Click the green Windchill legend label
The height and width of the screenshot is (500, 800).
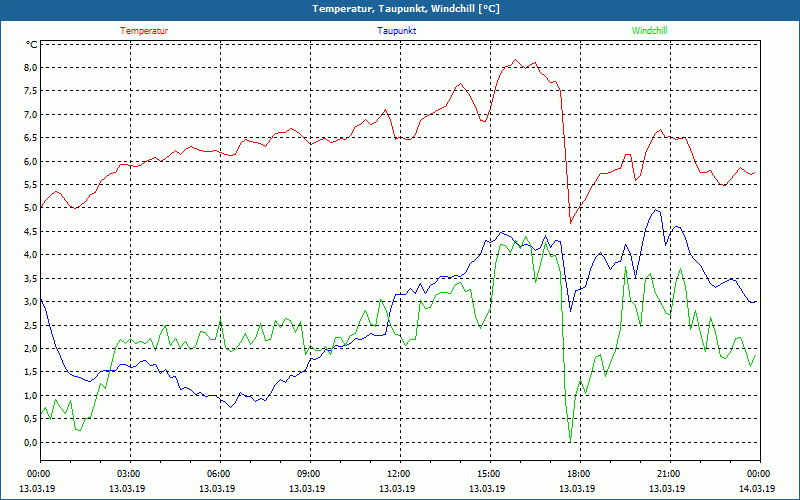pyautogui.click(x=649, y=31)
